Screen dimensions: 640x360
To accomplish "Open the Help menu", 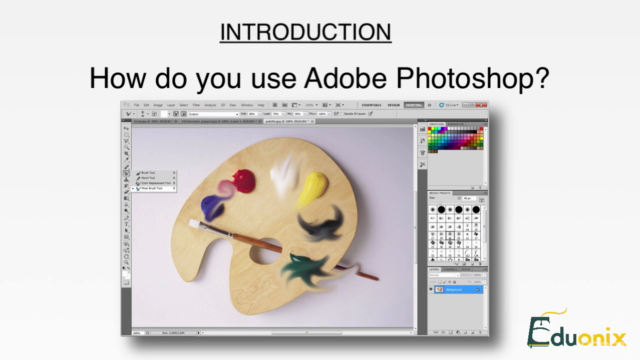I will click(x=261, y=105).
